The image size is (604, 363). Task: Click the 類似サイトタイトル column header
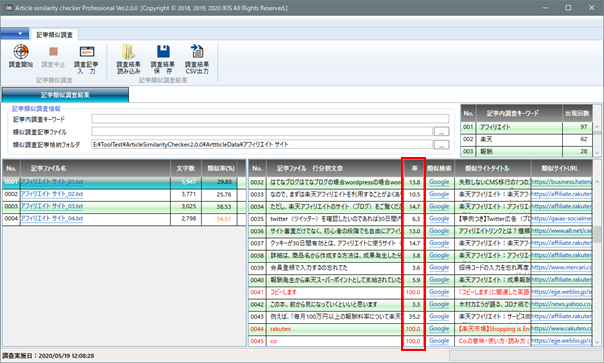tap(493, 168)
